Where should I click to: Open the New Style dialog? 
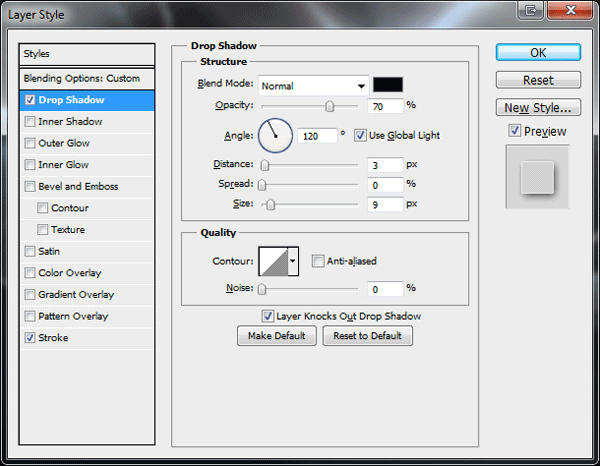538,108
